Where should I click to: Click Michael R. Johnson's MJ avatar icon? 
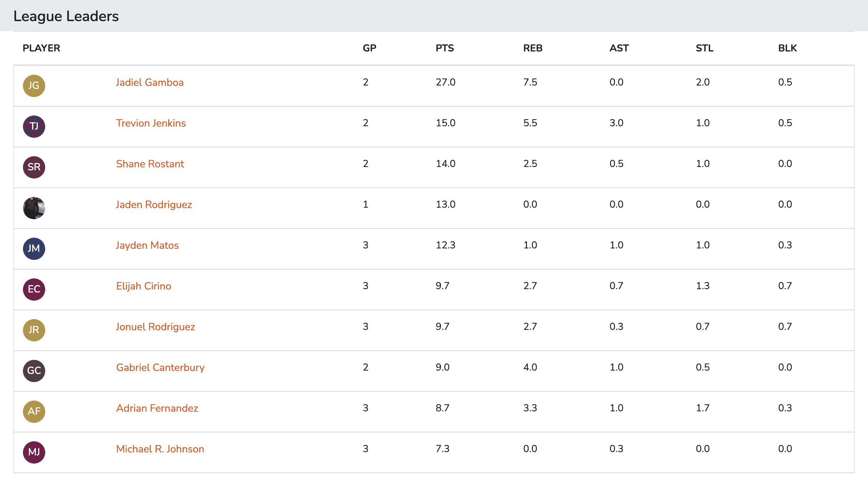pyautogui.click(x=34, y=452)
